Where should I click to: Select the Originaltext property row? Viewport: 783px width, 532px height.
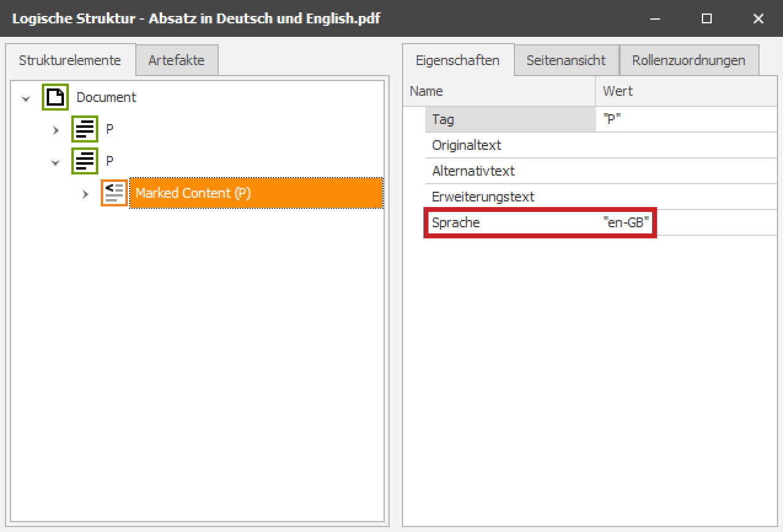click(601, 145)
